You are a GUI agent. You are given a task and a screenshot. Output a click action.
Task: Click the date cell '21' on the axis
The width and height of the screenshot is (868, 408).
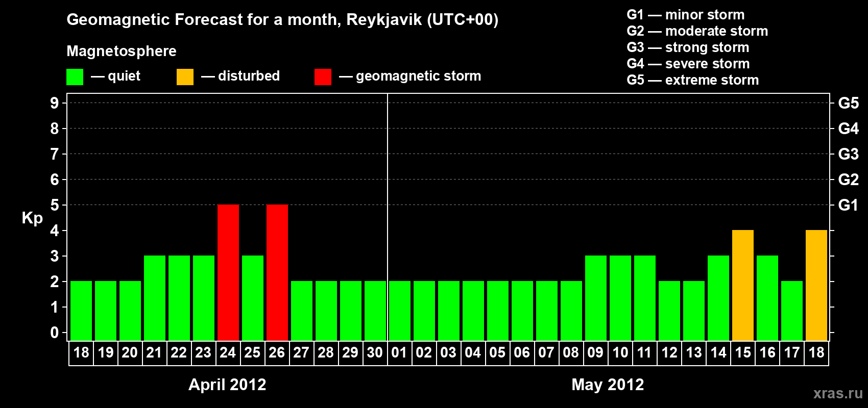click(x=155, y=353)
